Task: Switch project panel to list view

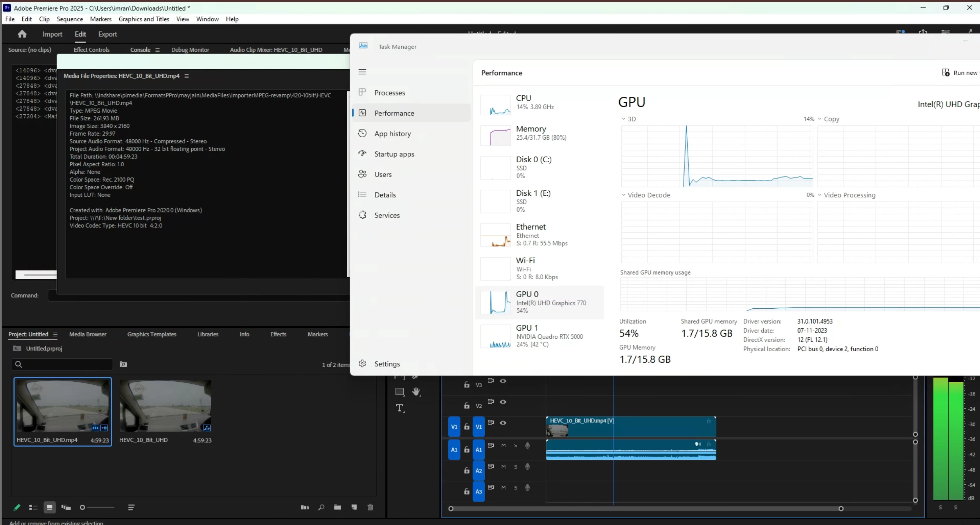Action: point(33,507)
